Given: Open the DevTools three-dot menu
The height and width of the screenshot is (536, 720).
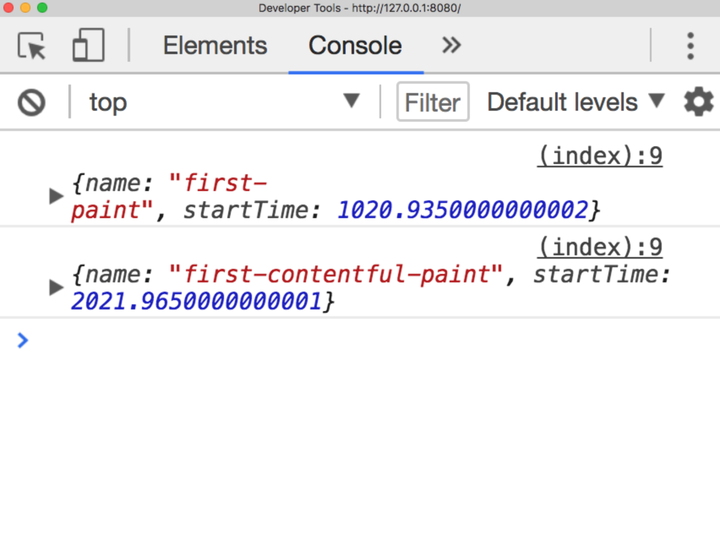Looking at the screenshot, I should 690,46.
